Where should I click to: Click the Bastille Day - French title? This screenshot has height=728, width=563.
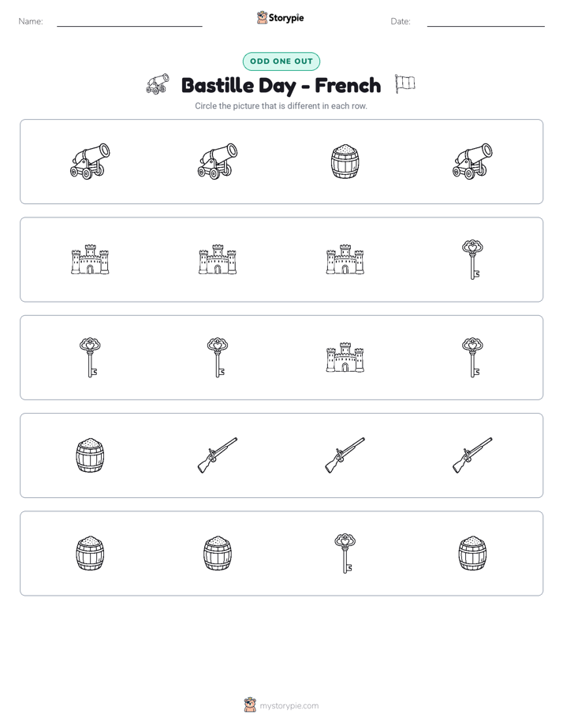tap(281, 86)
